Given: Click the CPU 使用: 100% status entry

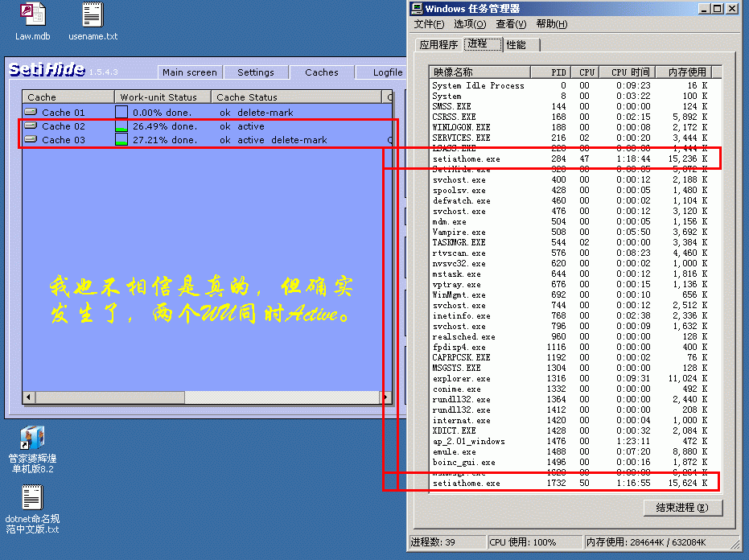Looking at the screenshot, I should coord(535,542).
